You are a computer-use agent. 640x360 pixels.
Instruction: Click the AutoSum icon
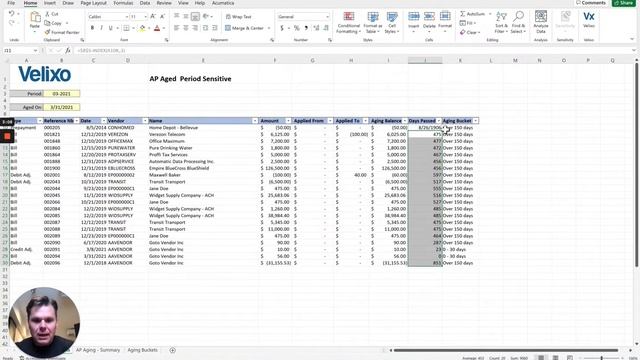[463, 14]
